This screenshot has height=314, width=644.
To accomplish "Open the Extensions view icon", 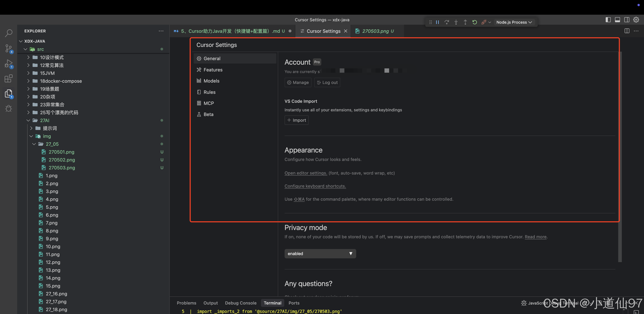I will pyautogui.click(x=9, y=78).
